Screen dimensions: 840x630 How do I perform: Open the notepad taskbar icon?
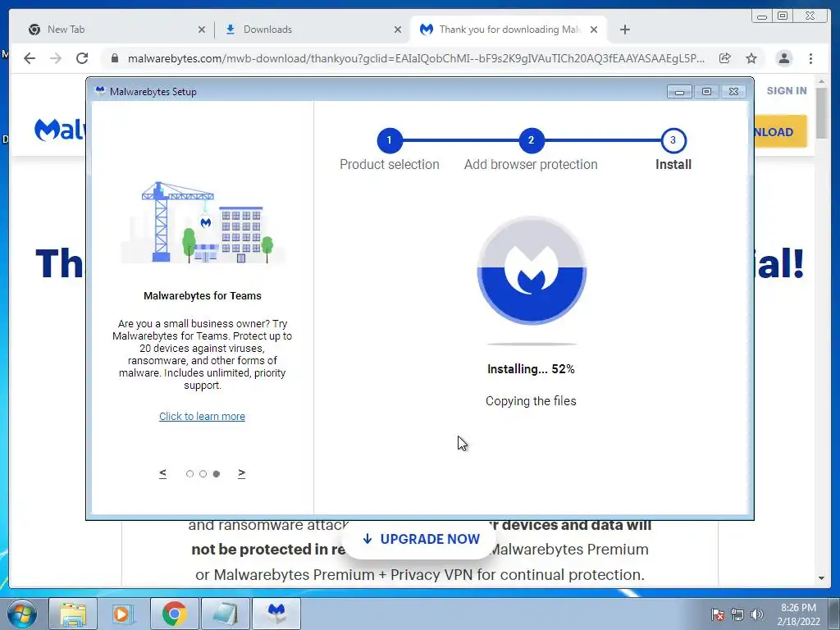(x=225, y=614)
